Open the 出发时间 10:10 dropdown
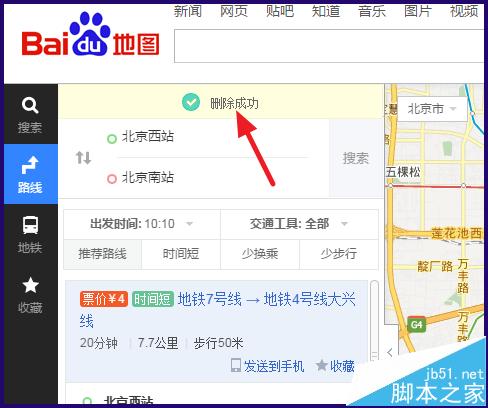 coord(142,224)
